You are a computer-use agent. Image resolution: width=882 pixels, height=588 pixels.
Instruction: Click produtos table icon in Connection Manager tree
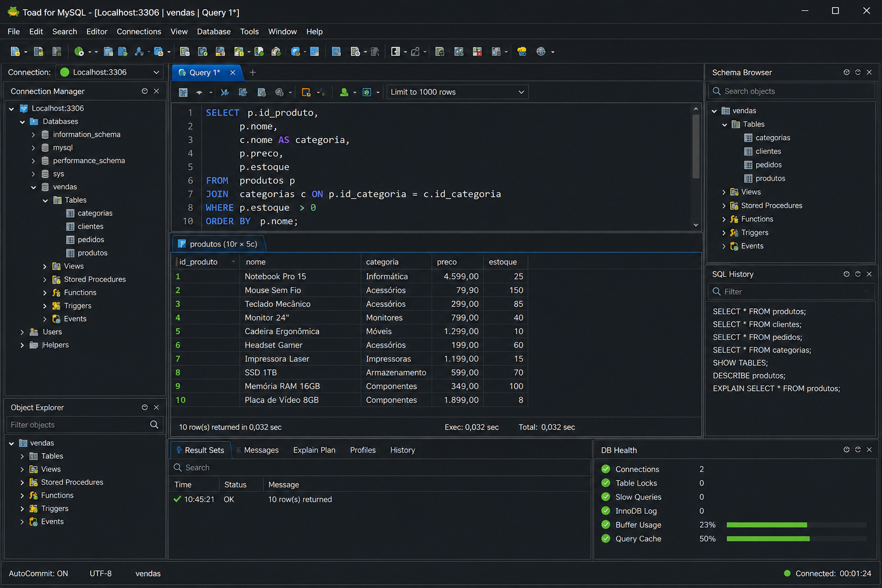point(70,253)
